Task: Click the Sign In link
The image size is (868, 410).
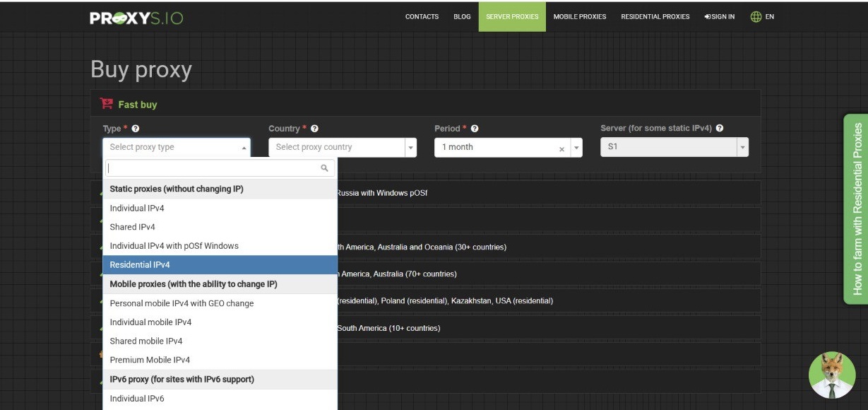Action: tap(720, 16)
